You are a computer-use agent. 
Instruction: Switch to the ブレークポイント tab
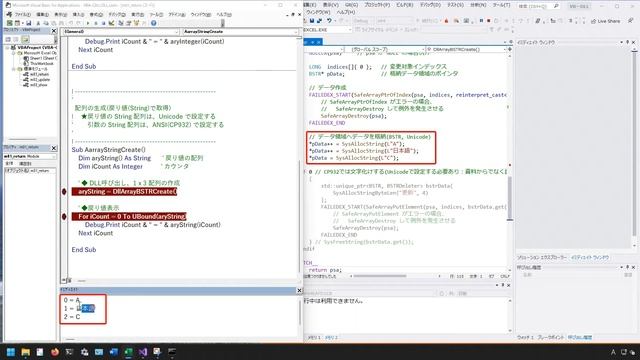551,338
